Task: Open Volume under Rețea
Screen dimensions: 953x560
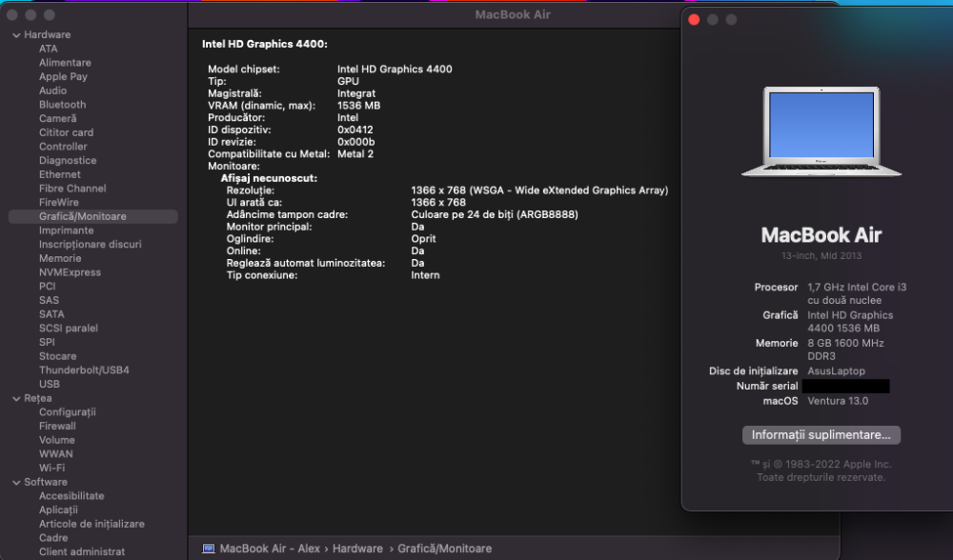Action: 56,440
